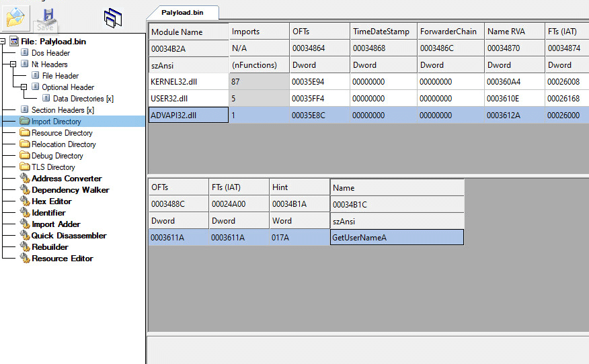589x364 pixels.
Task: Open the Resource Editor tool
Action: point(63,259)
